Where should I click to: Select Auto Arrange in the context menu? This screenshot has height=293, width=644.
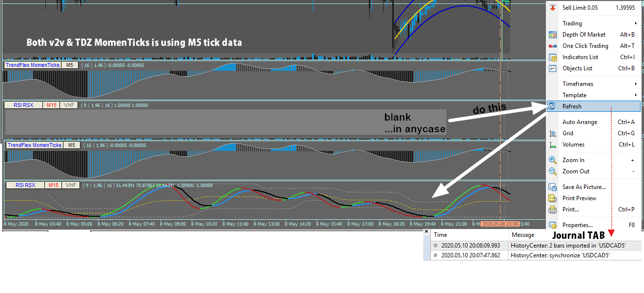click(593, 122)
